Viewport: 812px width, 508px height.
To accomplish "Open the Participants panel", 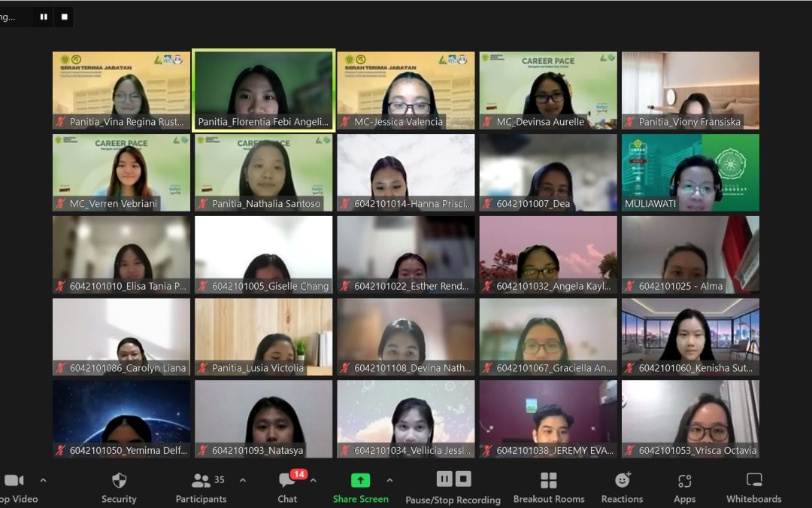I will pos(201,481).
